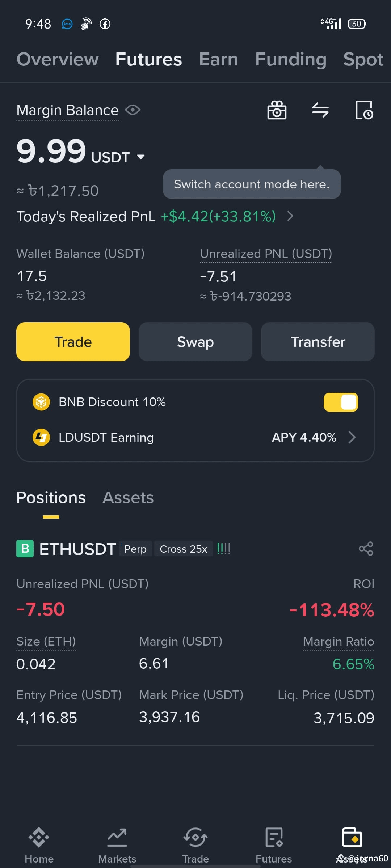This screenshot has height=868, width=391.
Task: Tap the ADL risk indicator bars
Action: [x=223, y=549]
